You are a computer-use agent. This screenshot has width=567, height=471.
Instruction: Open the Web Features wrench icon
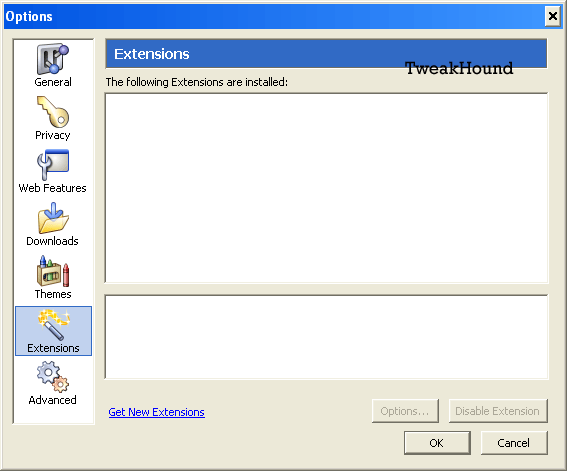(x=53, y=164)
